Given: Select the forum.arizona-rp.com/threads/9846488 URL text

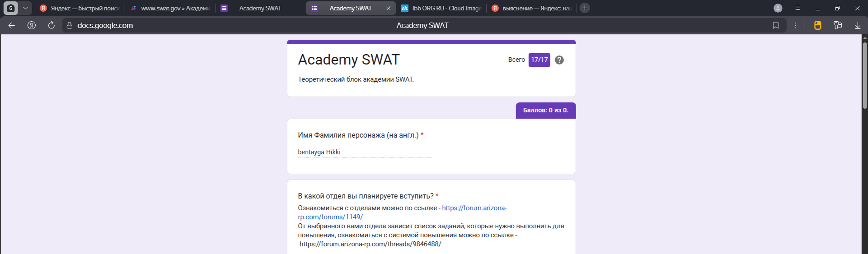Looking at the screenshot, I should click(370, 244).
